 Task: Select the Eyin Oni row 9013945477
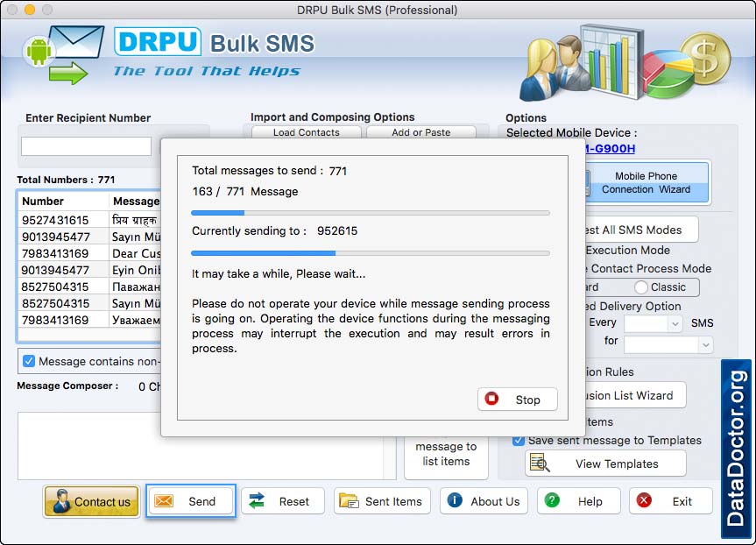click(89, 270)
